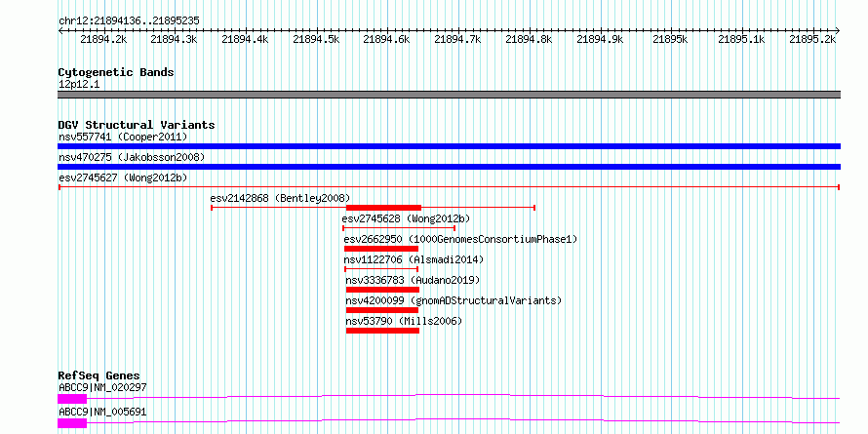Click the 21894.6k ruler tick label
This screenshot has width=868, height=434.
387,39
